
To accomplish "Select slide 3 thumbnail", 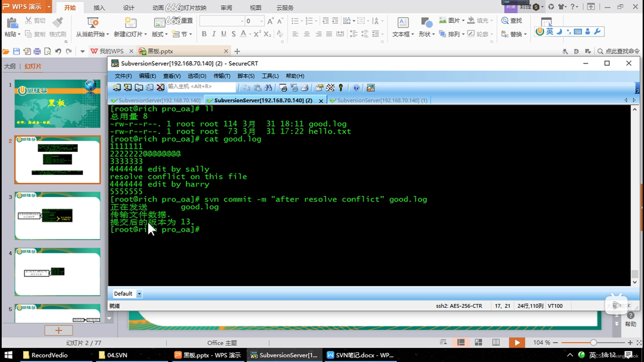I will (57, 216).
